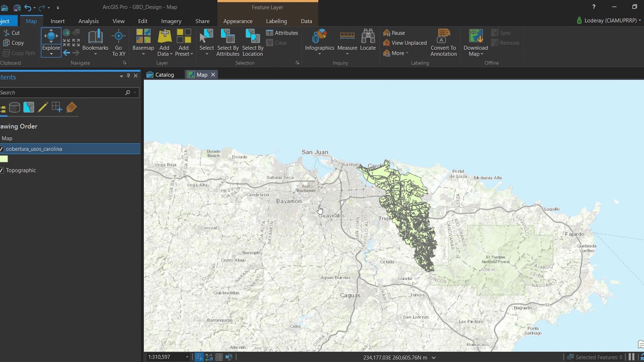Switch to List By Labeling tag view
Viewport: 644px width, 362px height.
click(x=71, y=107)
